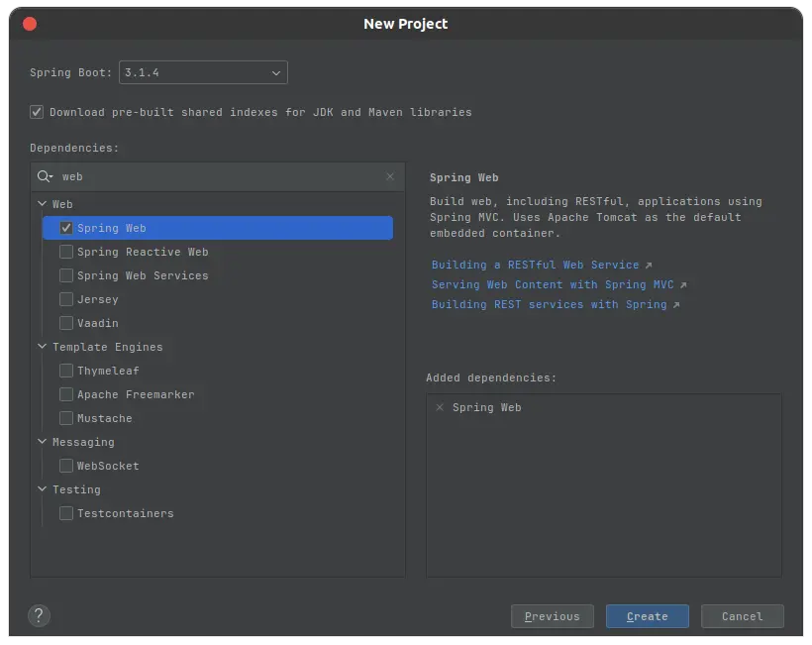Go back with the Previous button
The image size is (812, 645).
coord(552,616)
